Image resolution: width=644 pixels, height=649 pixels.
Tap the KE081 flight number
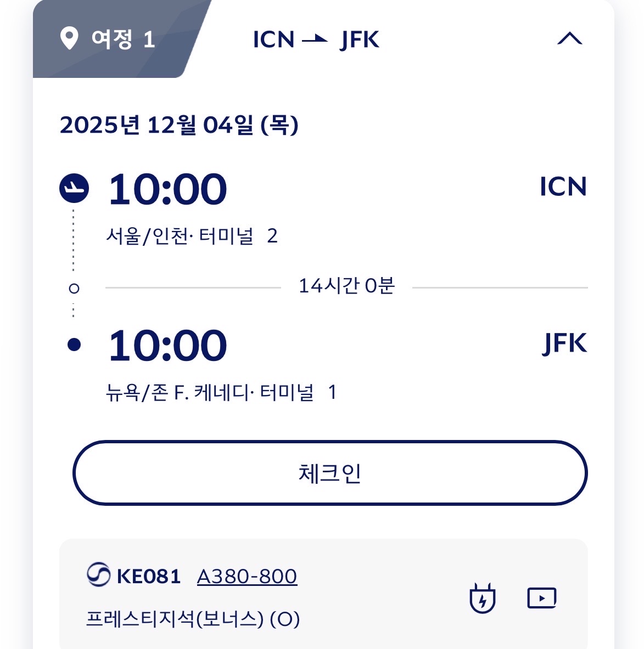pyautogui.click(x=149, y=576)
